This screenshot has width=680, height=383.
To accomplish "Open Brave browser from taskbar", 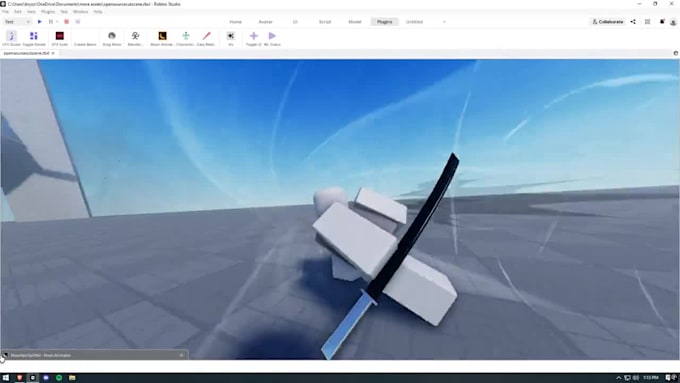I will (20, 378).
